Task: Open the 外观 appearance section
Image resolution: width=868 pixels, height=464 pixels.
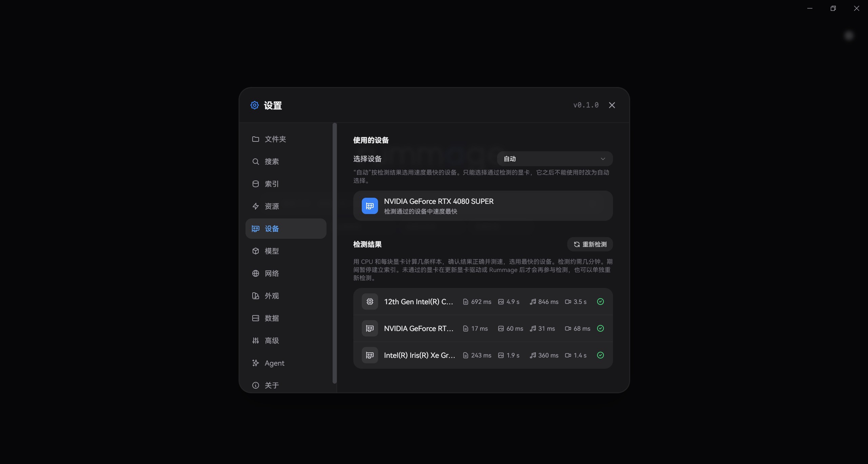Action: point(285,296)
